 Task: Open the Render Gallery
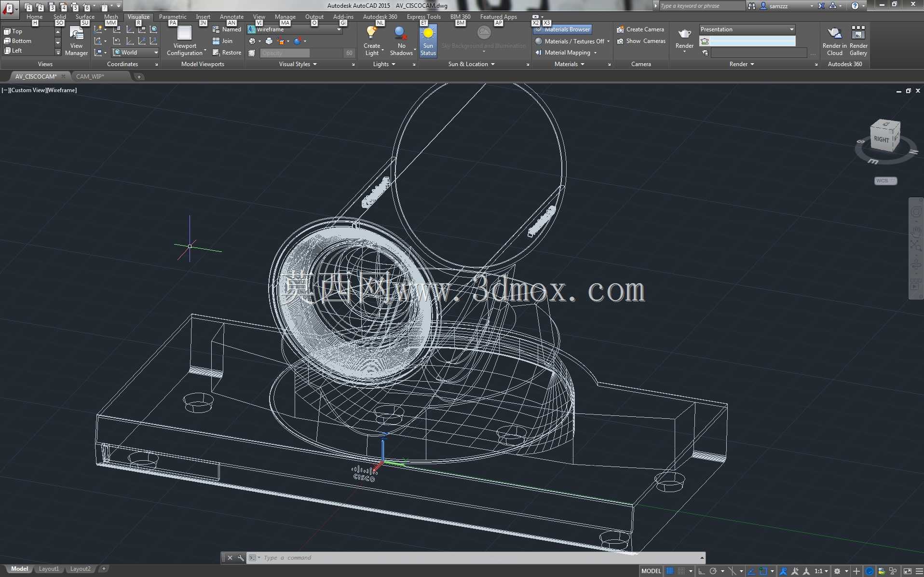(x=858, y=41)
